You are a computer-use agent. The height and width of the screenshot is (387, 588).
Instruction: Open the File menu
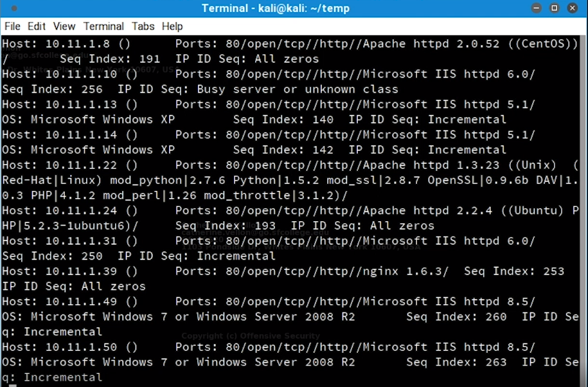[x=12, y=26]
